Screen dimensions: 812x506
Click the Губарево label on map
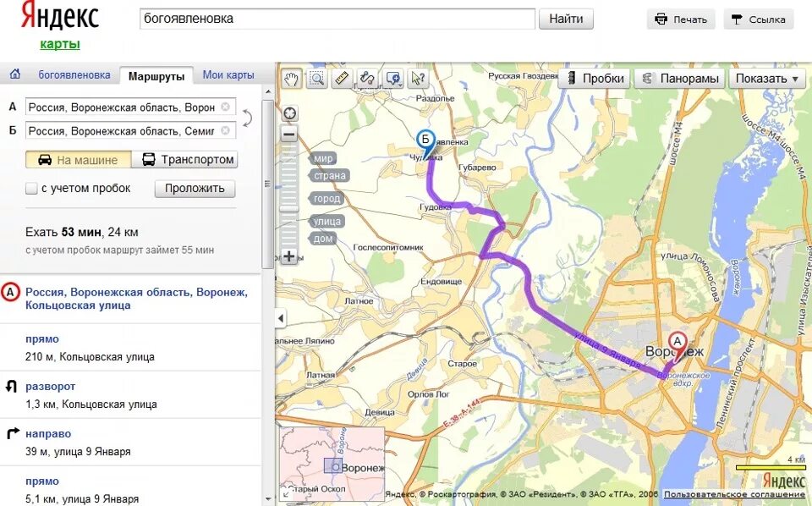tap(477, 168)
